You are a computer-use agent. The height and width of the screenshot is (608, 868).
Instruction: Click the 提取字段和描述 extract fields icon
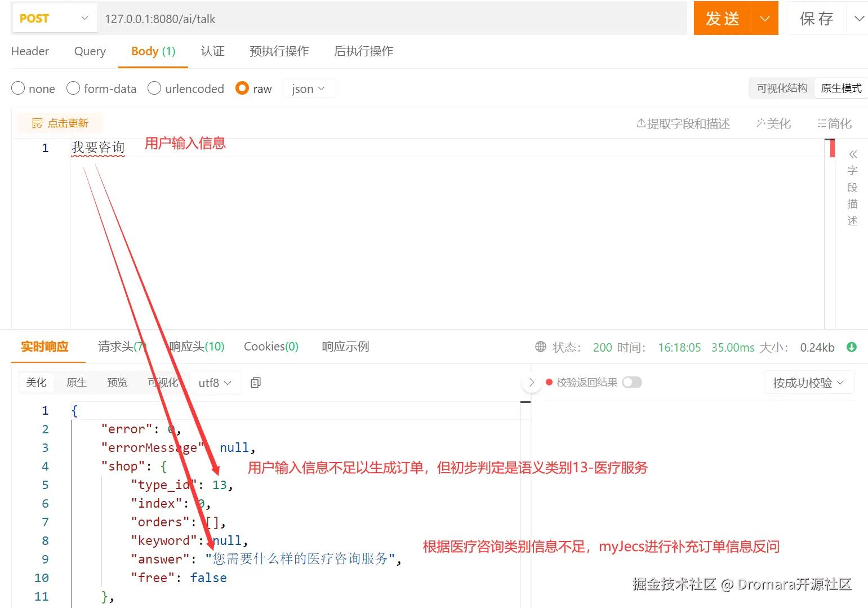click(640, 123)
